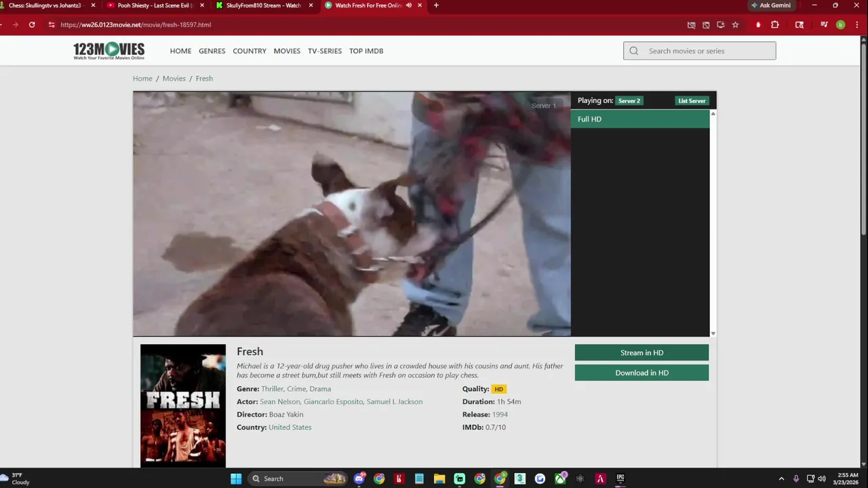868x488 pixels.
Task: Switch to the Pooh Shiesty YouTube tab
Action: 155,5
